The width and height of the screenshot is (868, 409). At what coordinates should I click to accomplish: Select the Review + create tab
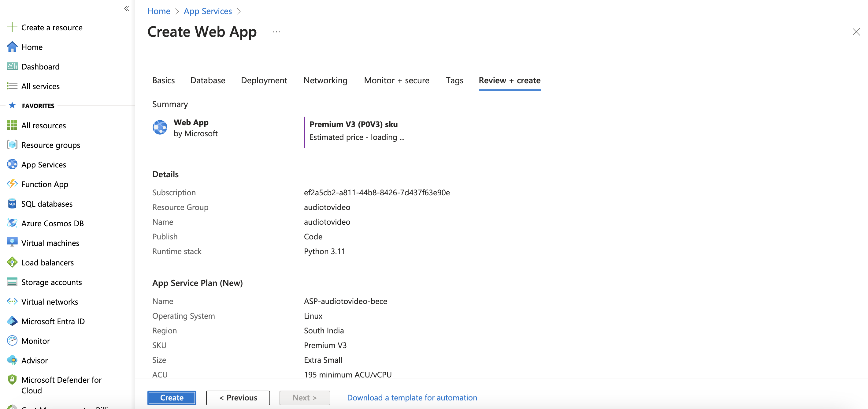(510, 80)
